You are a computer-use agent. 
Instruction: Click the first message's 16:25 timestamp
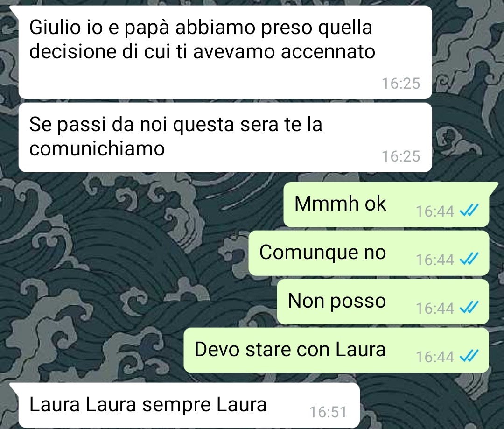point(401,84)
